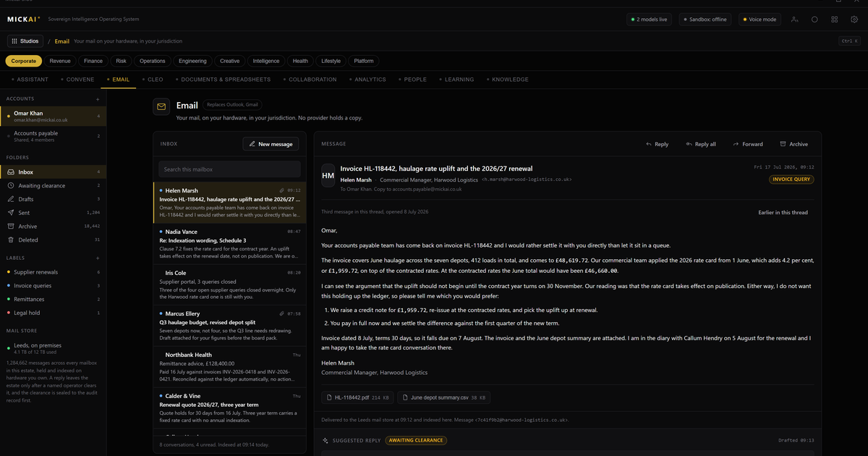Click the Archive box icon in folders

tap(10, 226)
